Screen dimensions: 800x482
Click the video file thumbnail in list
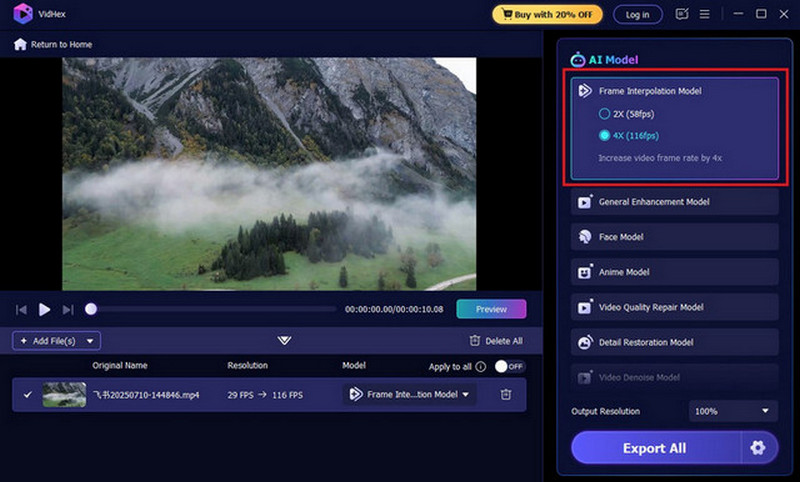64,395
